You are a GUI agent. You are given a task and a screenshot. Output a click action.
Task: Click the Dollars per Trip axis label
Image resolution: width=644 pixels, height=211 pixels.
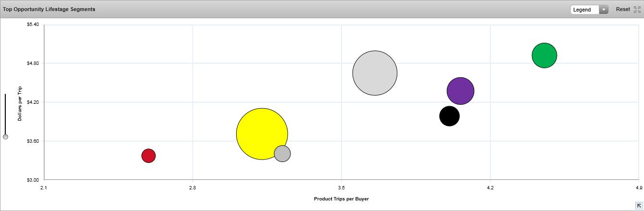click(x=20, y=103)
